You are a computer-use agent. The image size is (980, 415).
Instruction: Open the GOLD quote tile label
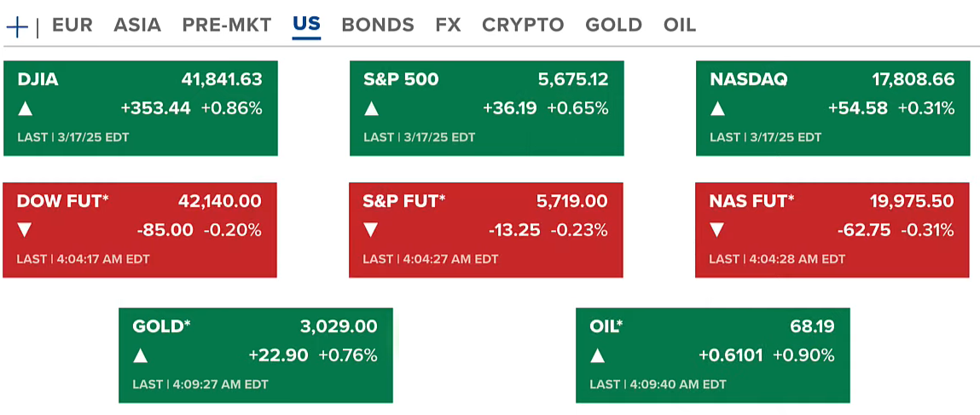click(x=160, y=326)
